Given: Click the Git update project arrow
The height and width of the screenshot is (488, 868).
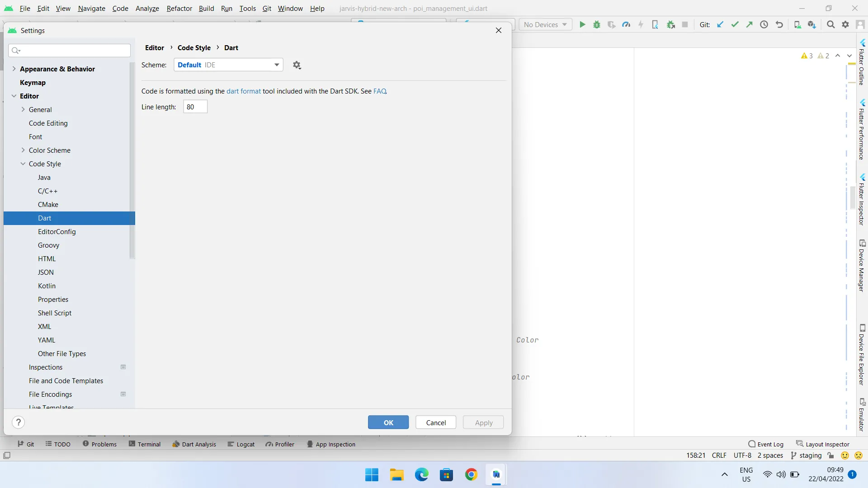Looking at the screenshot, I should 721,25.
